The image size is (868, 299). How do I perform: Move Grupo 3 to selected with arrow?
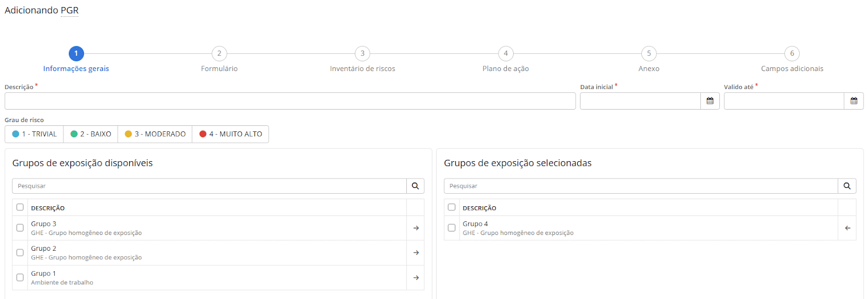416,228
